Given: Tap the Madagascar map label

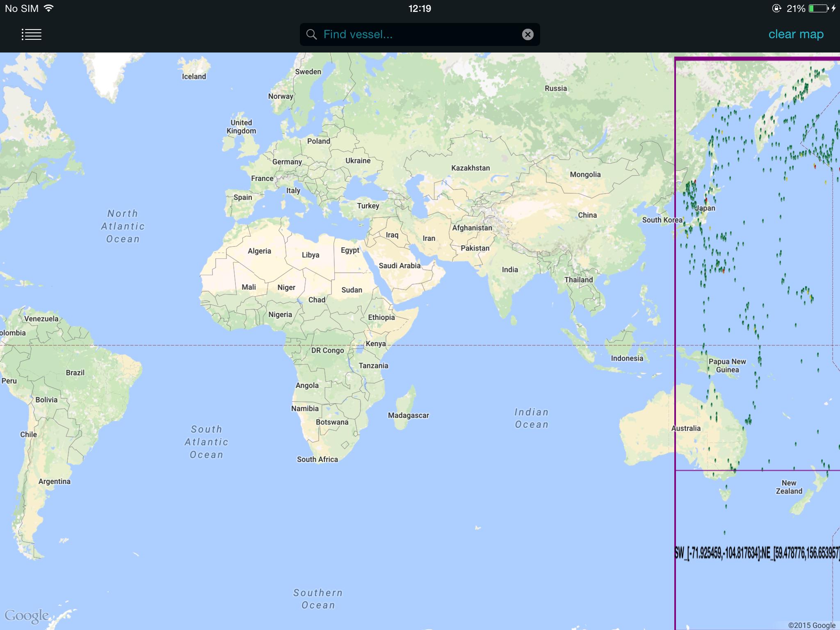Looking at the screenshot, I should coord(409,415).
